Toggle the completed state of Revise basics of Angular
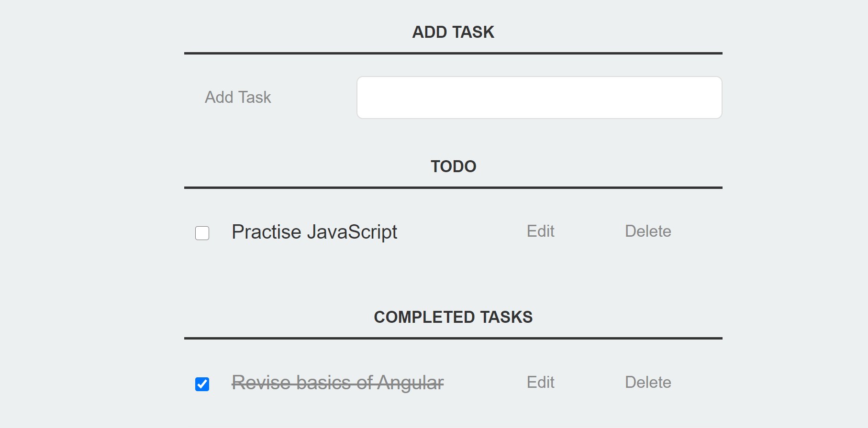Image resolution: width=868 pixels, height=428 pixels. pyautogui.click(x=202, y=383)
